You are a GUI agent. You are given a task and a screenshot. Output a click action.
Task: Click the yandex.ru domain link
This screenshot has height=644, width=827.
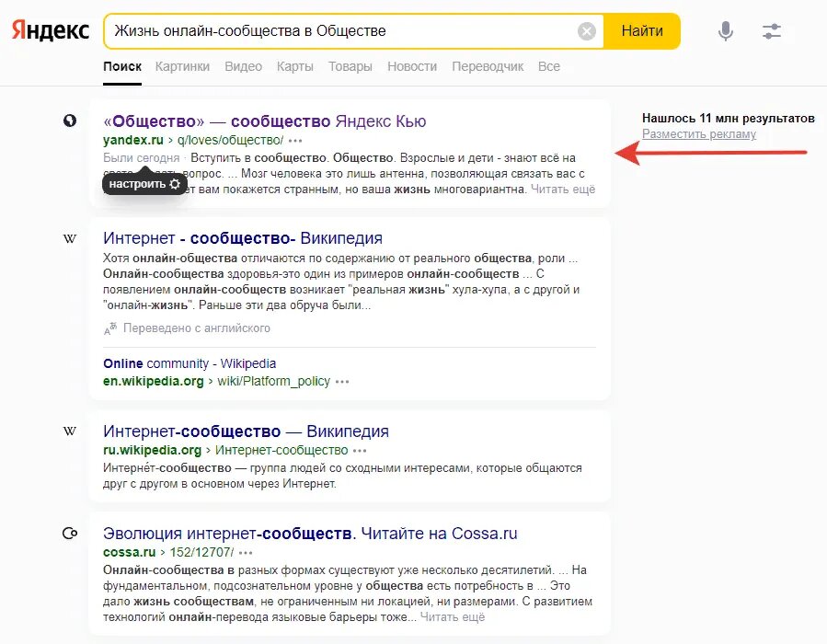133,140
